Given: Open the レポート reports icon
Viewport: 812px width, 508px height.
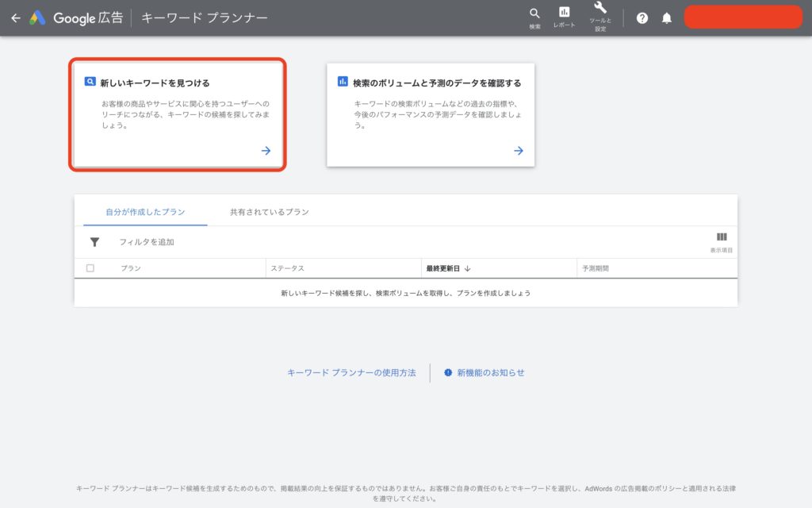Looking at the screenshot, I should 564,17.
